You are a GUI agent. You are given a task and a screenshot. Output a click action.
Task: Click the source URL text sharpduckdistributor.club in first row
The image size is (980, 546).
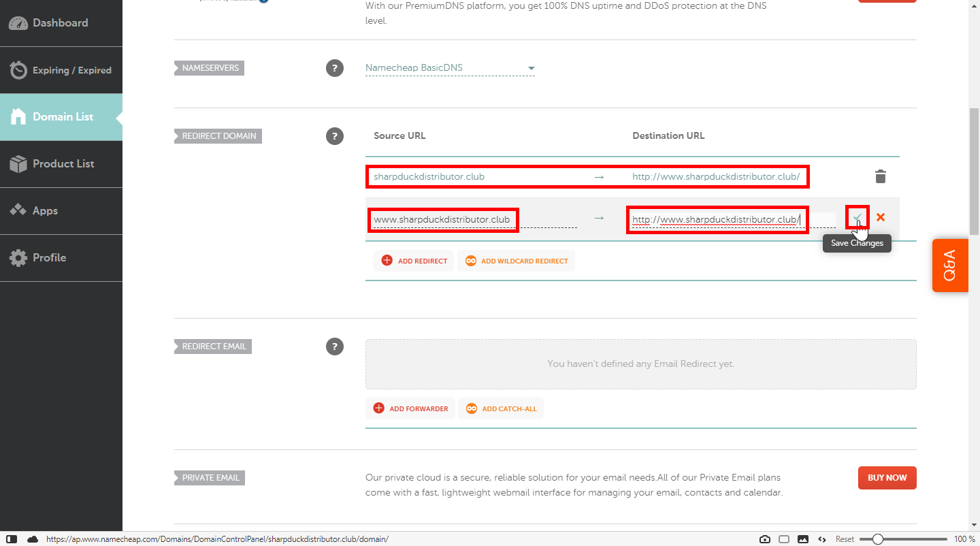click(x=429, y=176)
